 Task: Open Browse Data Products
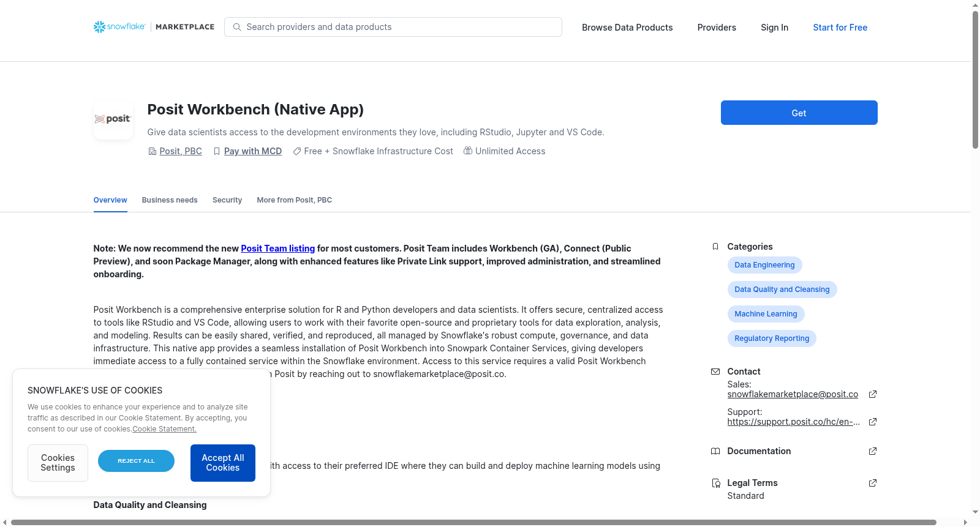pos(627,28)
